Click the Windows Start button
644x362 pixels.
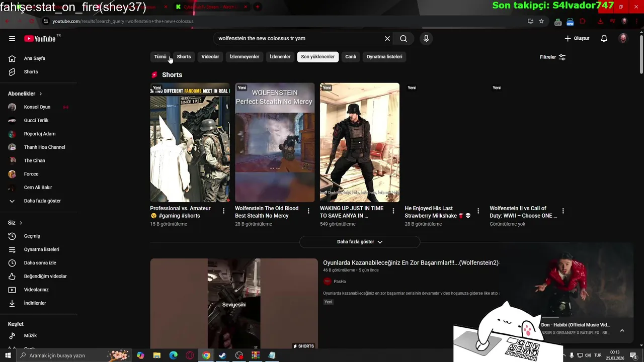coord(8,355)
